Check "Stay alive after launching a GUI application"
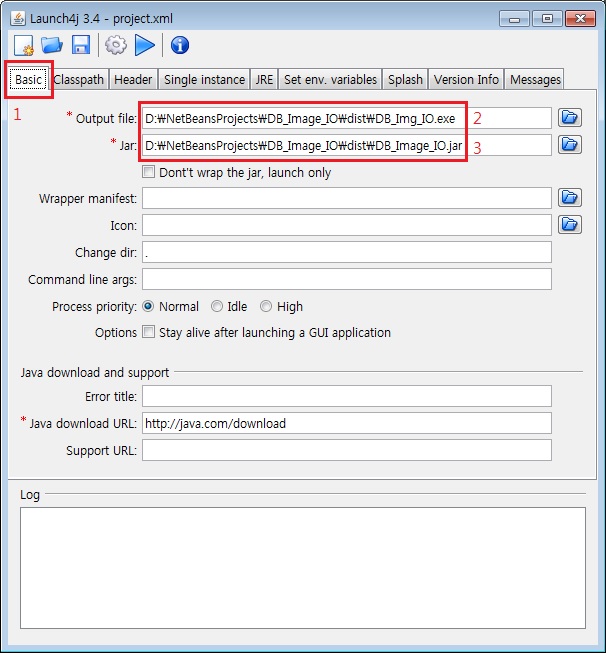The width and height of the screenshot is (606, 653). 149,333
